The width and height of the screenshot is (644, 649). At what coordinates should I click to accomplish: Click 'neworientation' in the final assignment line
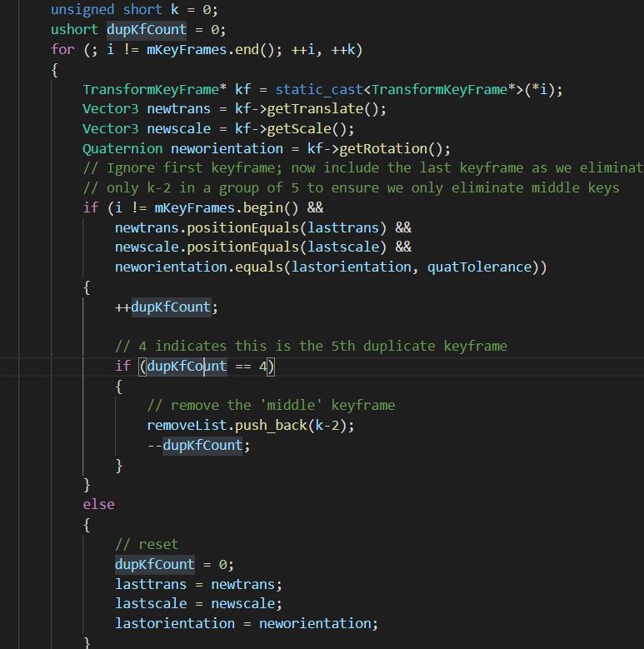pyautogui.click(x=315, y=624)
